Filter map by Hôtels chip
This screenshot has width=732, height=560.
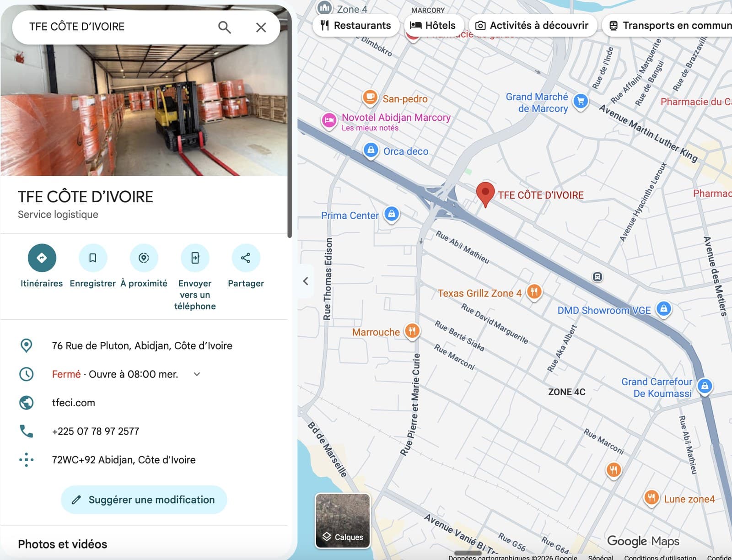[433, 25]
